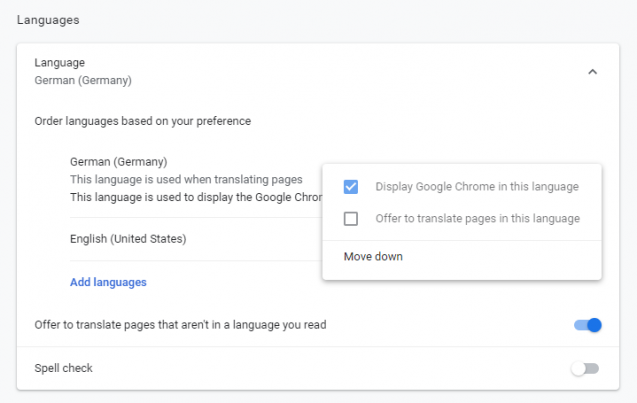The width and height of the screenshot is (637, 403).
Task: Select the English (United States) language entry
Action: click(x=128, y=239)
